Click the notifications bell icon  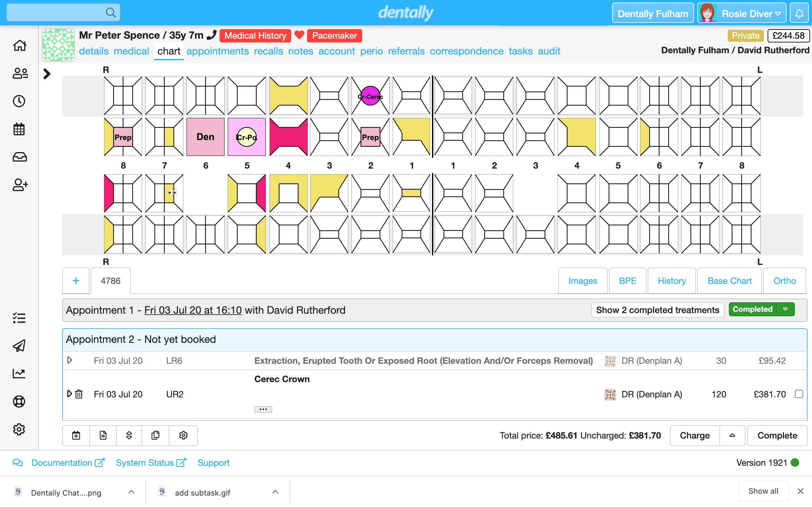[799, 13]
